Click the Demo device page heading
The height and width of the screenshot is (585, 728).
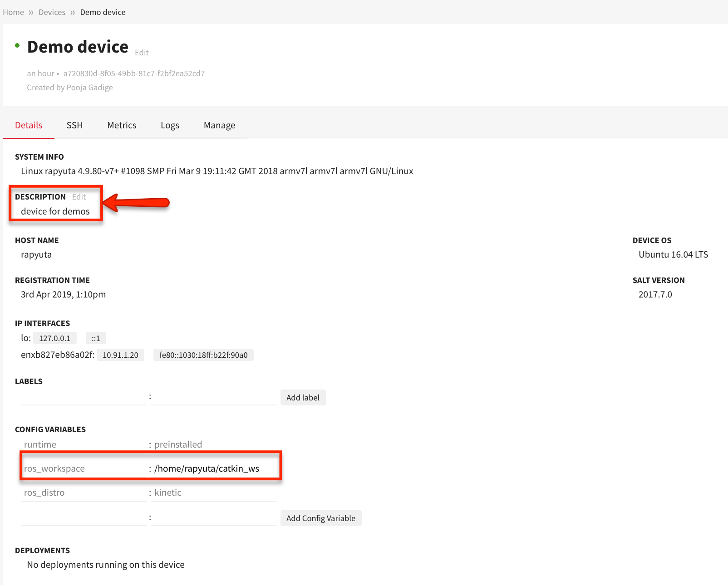(78, 47)
